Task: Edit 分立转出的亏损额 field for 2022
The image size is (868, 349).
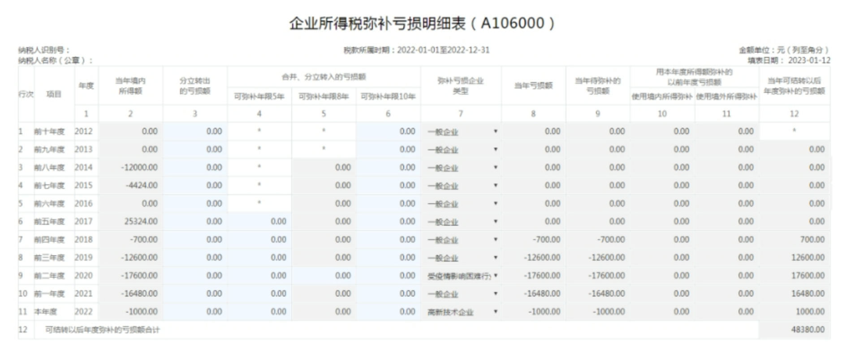Action: [x=195, y=311]
